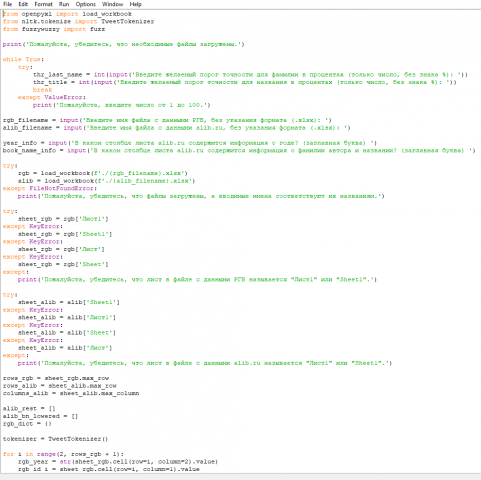Click the 'while True:' line
The image size is (481, 480).
[23, 59]
